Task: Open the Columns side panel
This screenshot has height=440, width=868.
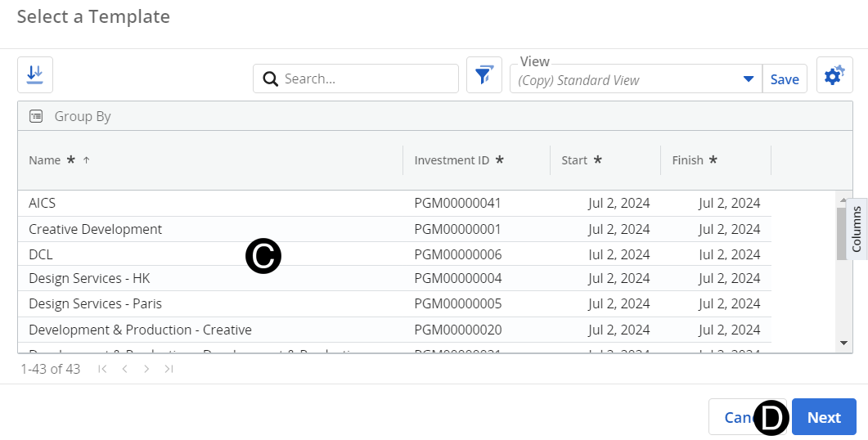Action: 857,229
